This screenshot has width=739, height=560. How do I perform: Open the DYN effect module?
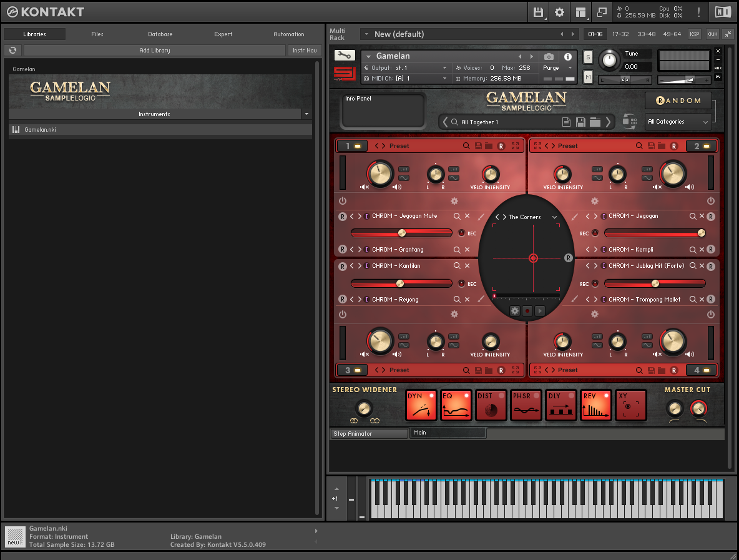(421, 405)
